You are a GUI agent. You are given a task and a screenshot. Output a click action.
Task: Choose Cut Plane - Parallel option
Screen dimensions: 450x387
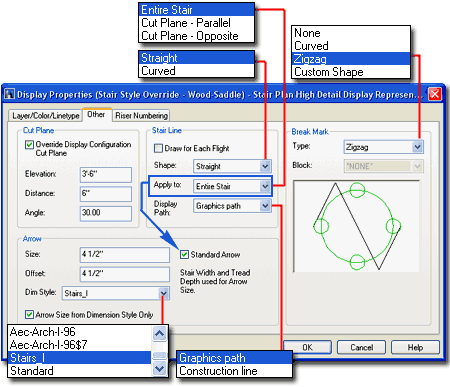pyautogui.click(x=197, y=23)
